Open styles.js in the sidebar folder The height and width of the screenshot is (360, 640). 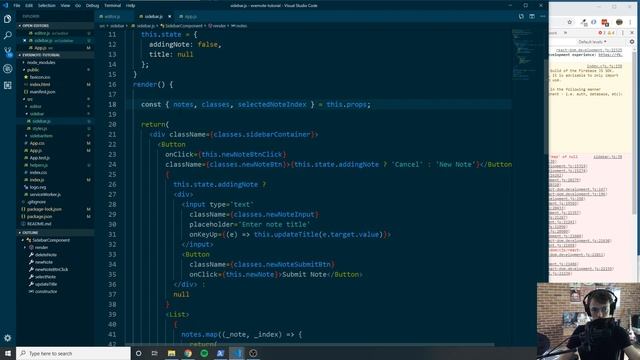click(x=40, y=129)
